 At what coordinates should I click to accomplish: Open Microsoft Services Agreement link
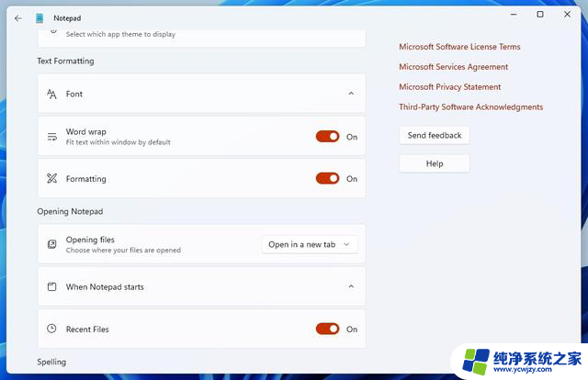point(453,67)
